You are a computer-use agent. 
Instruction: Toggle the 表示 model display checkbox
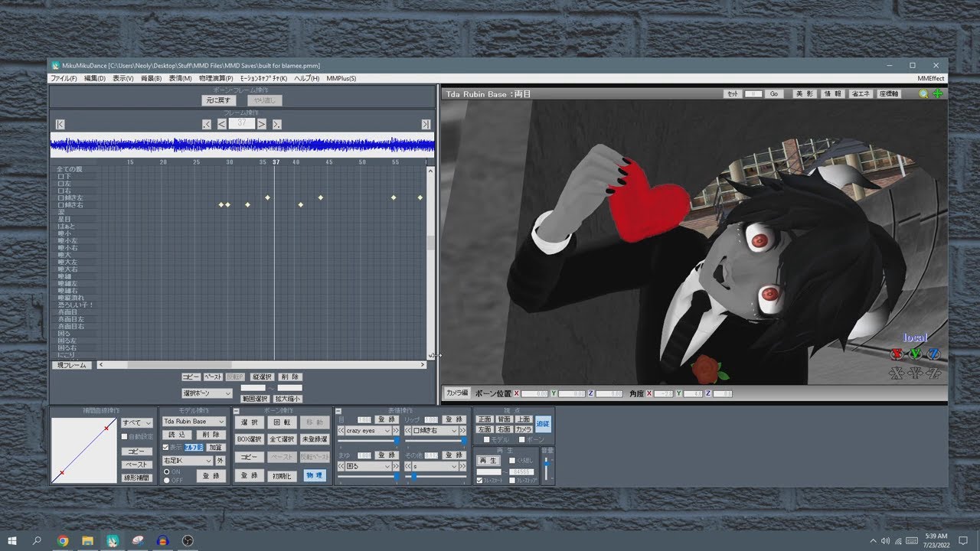[166, 447]
